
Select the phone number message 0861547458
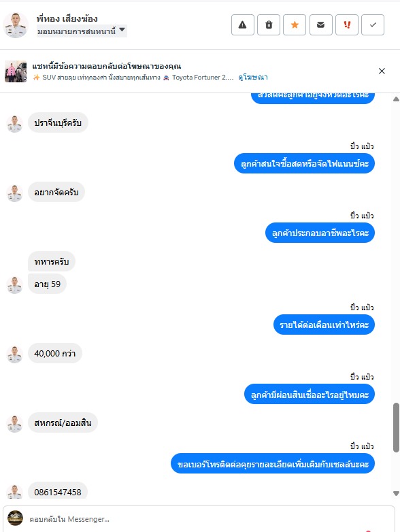pyautogui.click(x=58, y=492)
